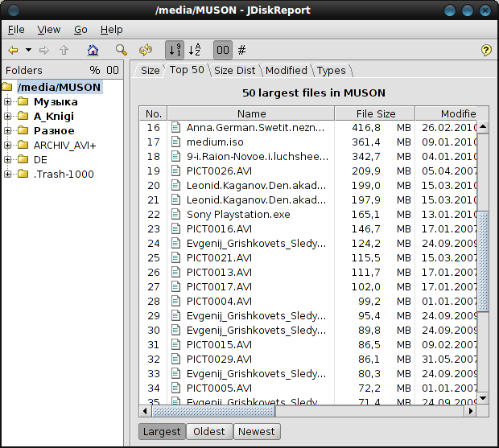The width and height of the screenshot is (499, 448).
Task: Click file icon for medium.iso
Action: [x=175, y=142]
